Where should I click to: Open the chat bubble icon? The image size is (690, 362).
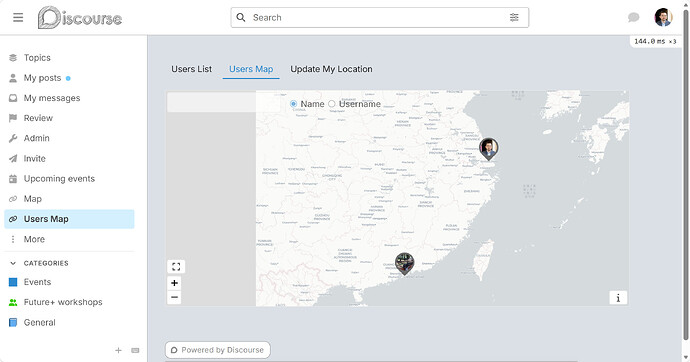click(633, 18)
